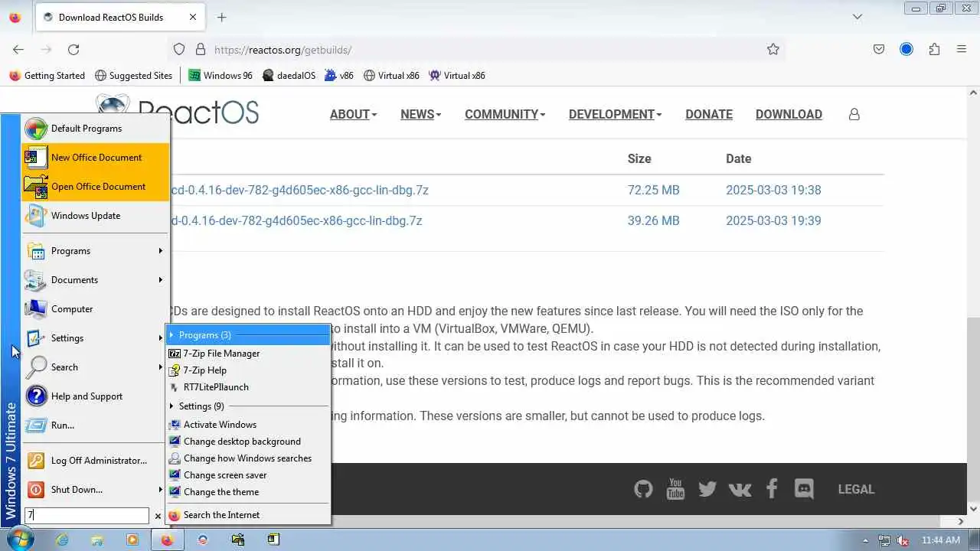This screenshot has width=980, height=551.
Task: Open ReactOS Twitter footer icon
Action: 707,489
